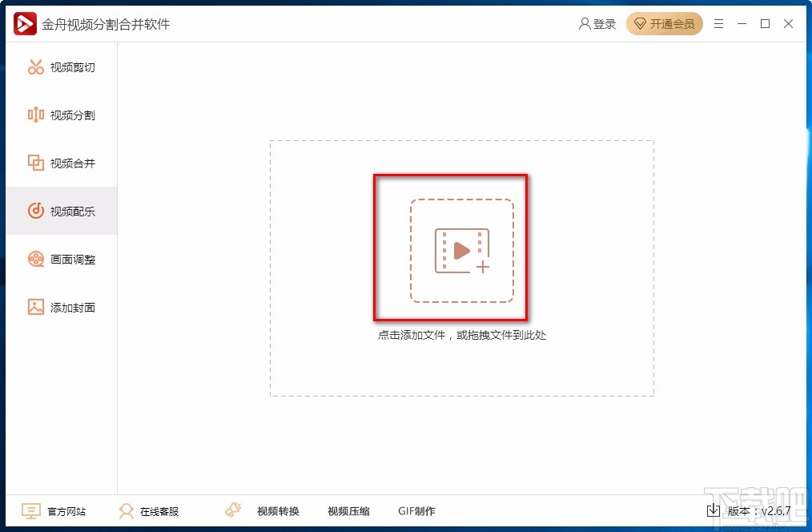The image size is (812, 532).
Task: Click the 在线客服 customer service icon
Action: click(x=127, y=510)
